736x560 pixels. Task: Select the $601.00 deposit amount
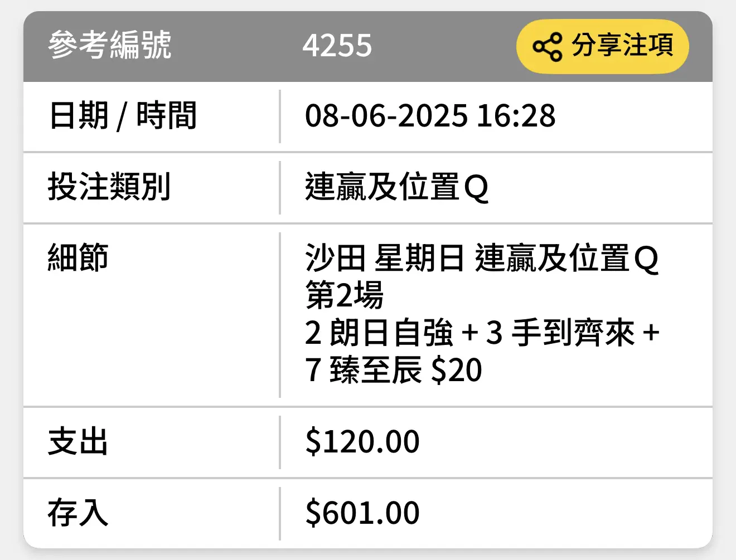point(362,513)
